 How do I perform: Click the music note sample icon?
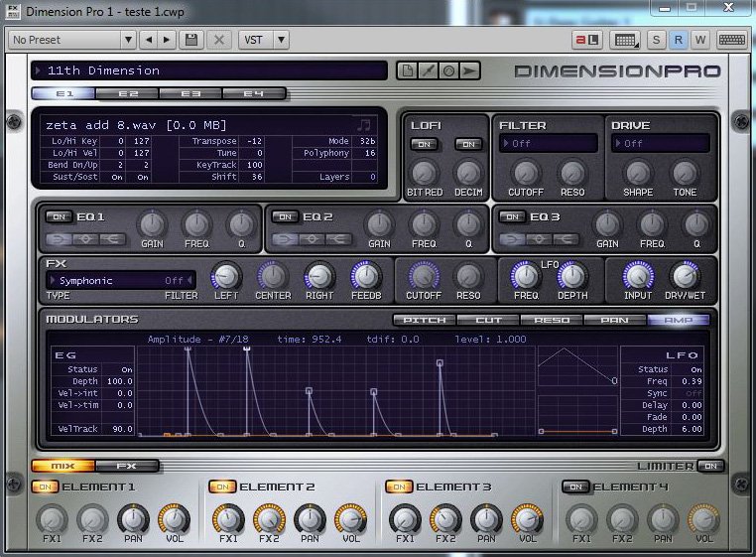tap(364, 125)
